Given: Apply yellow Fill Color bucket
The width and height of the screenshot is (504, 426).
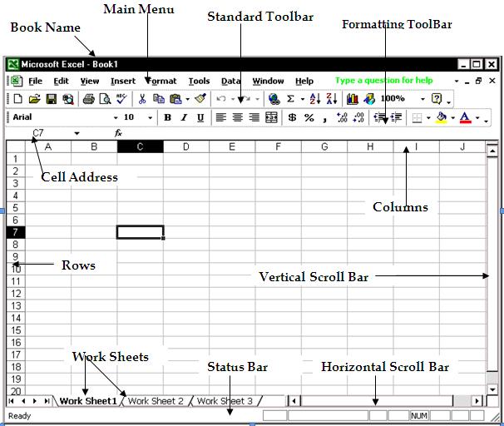Looking at the screenshot, I should click(x=442, y=117).
